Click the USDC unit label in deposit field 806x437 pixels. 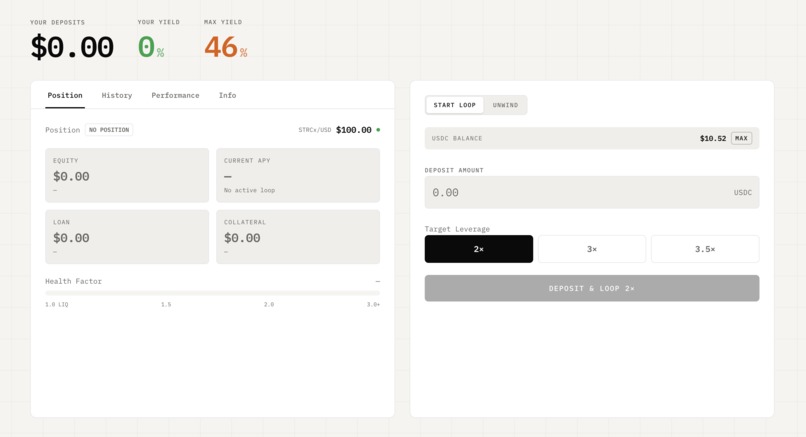coord(742,192)
